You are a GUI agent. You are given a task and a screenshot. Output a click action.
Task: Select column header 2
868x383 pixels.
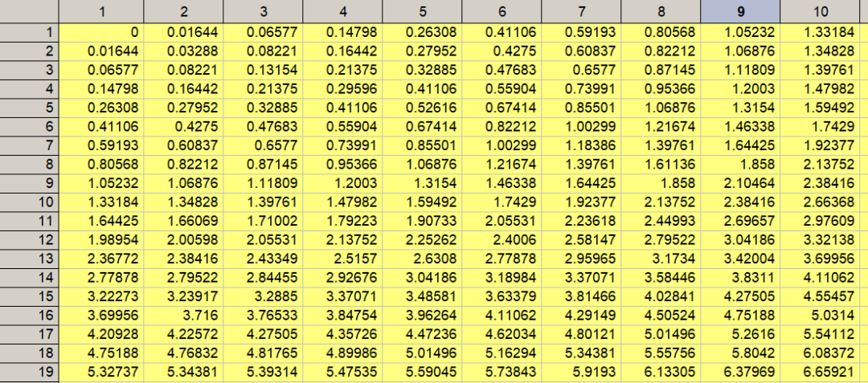[x=183, y=11]
